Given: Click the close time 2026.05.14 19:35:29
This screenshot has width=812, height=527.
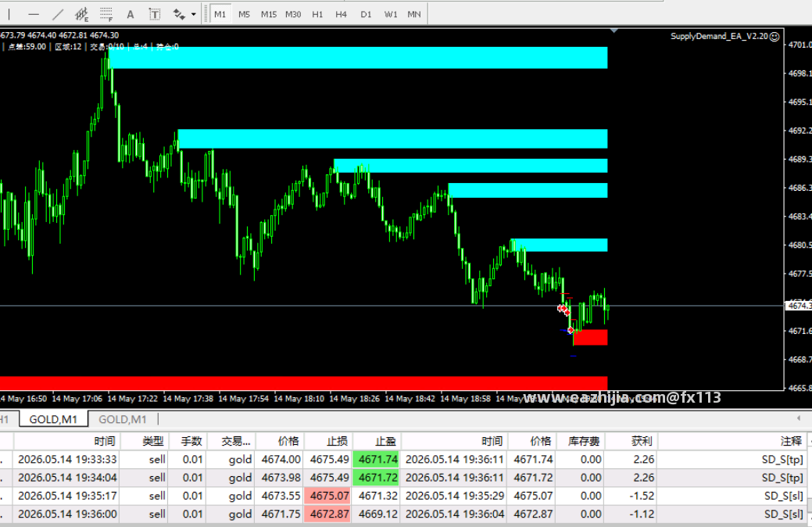Looking at the screenshot, I should 454,496.
